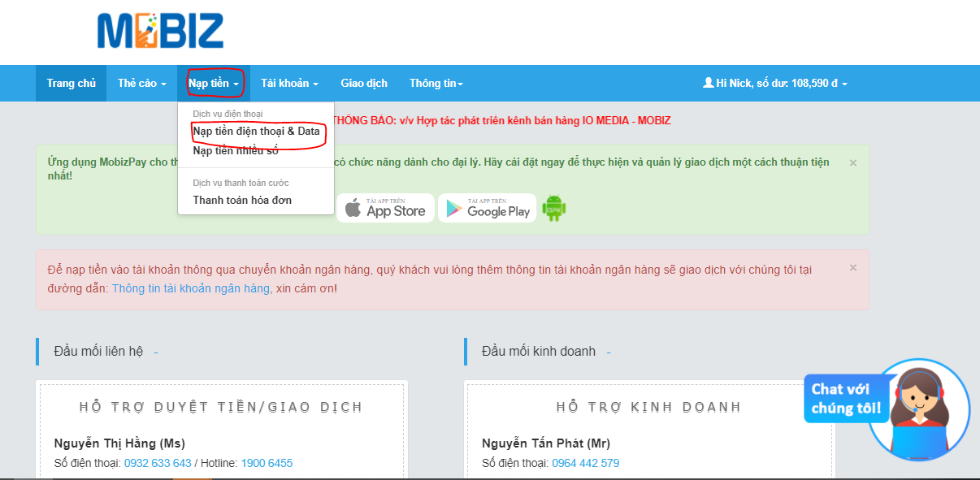The height and width of the screenshot is (480, 980).
Task: Click the hotline number 1900 6455
Action: point(267,463)
